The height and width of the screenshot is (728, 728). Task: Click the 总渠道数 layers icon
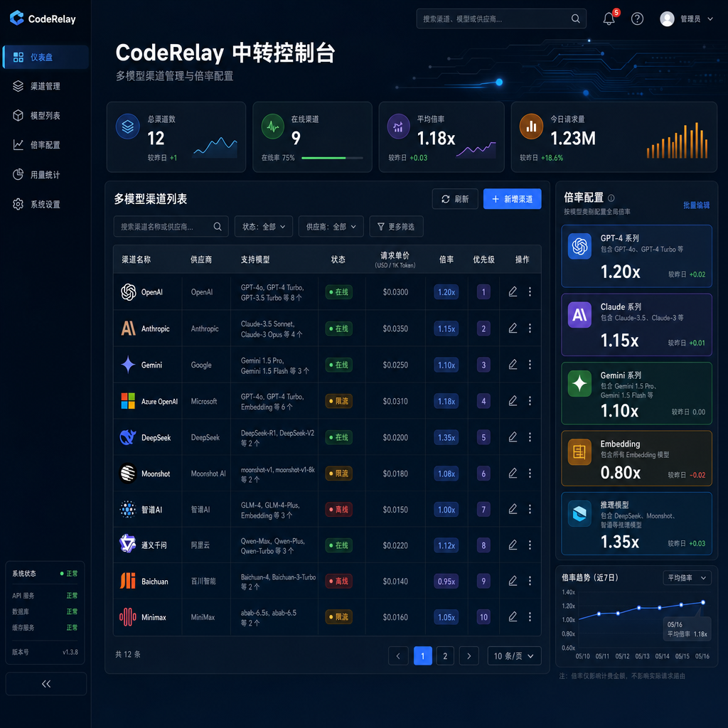pyautogui.click(x=127, y=127)
